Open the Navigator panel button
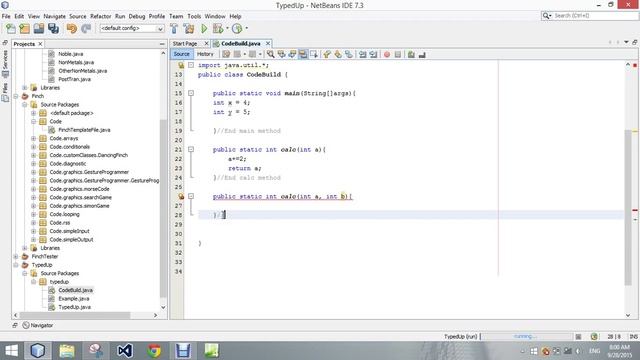Image resolution: width=640 pixels, height=360 pixels. [38, 325]
